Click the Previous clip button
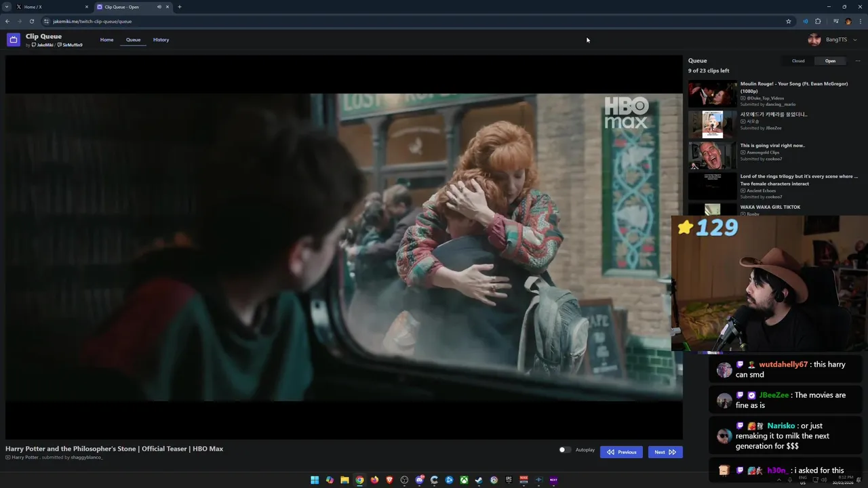Viewport: 868px width, 488px height. coord(621,452)
